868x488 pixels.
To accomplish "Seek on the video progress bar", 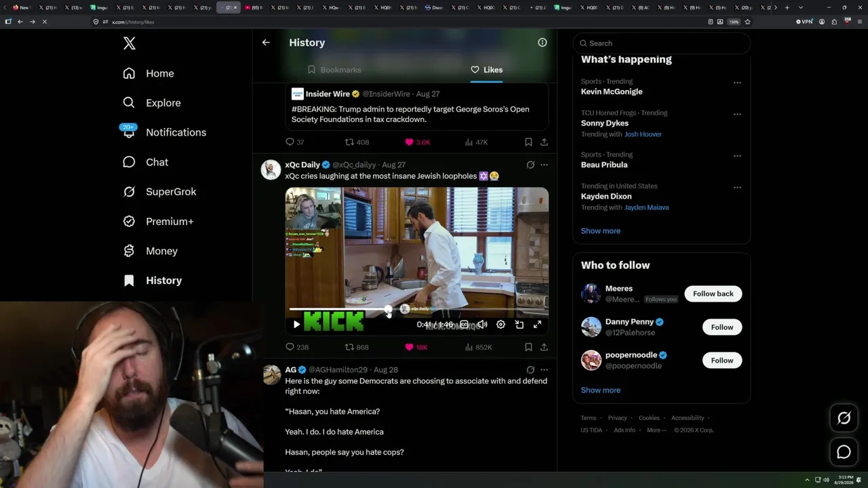I will tap(417, 309).
